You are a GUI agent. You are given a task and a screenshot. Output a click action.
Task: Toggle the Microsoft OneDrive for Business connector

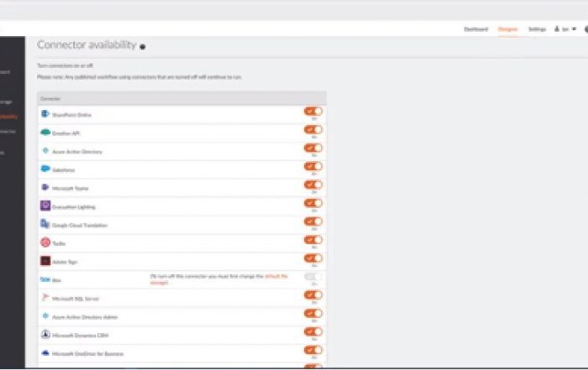312,351
